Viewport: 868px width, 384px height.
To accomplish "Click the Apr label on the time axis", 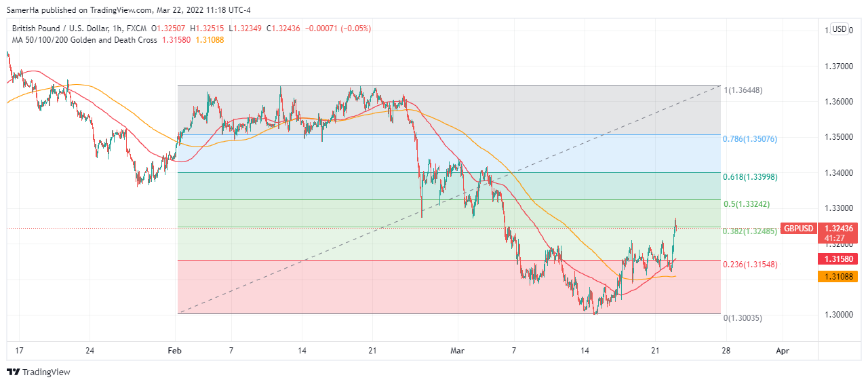I will point(783,351).
